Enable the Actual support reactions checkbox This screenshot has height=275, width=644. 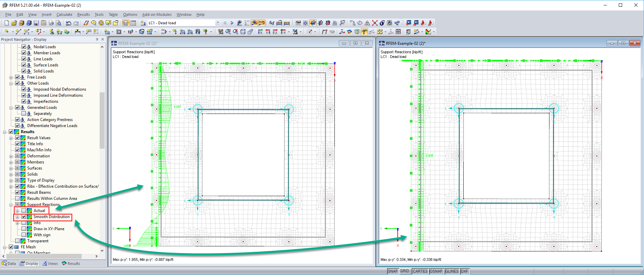click(x=24, y=211)
